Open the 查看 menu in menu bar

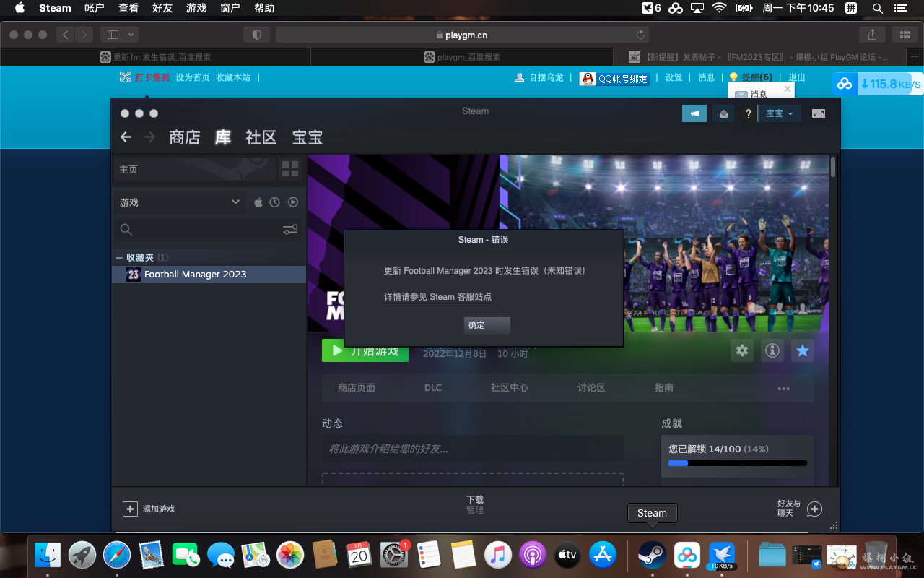pos(128,8)
